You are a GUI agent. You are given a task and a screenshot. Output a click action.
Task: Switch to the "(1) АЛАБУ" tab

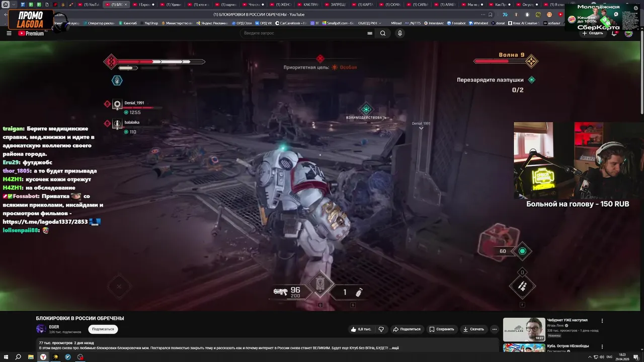point(446,5)
